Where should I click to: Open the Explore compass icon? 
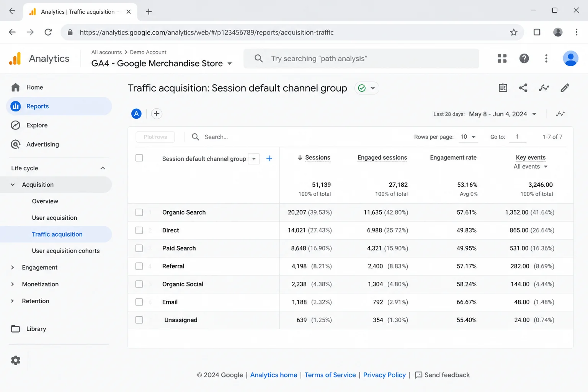15,125
